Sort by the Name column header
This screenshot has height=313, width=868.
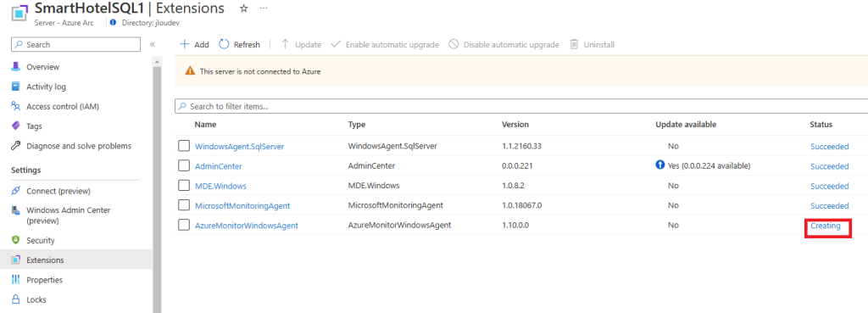(x=205, y=125)
